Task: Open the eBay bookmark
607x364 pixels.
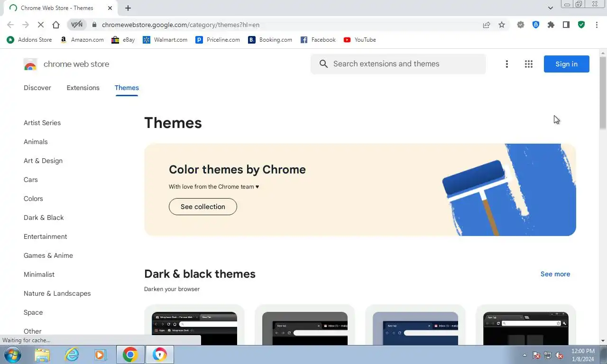Action: click(x=123, y=40)
